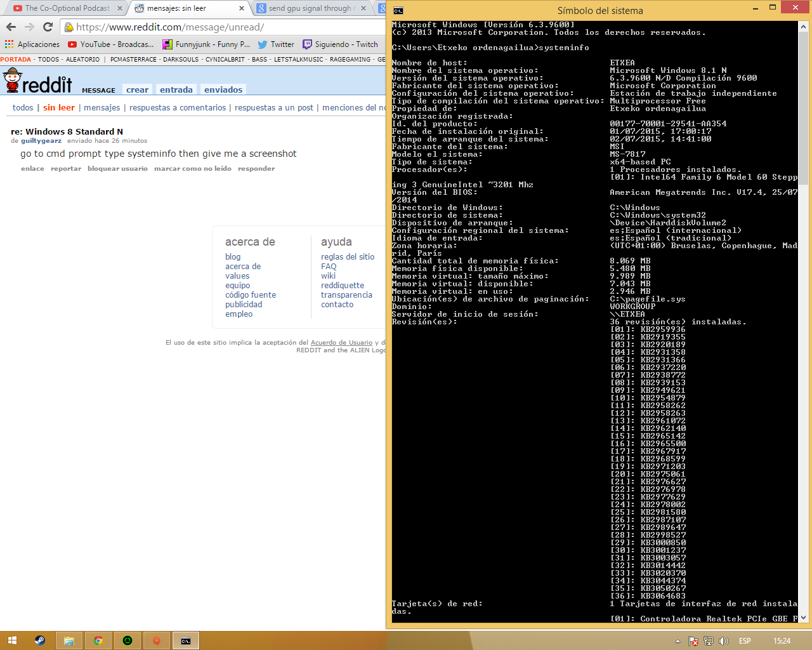Click the command prompt scrollbar up arrow
The width and height of the screenshot is (812, 650).
click(803, 27)
